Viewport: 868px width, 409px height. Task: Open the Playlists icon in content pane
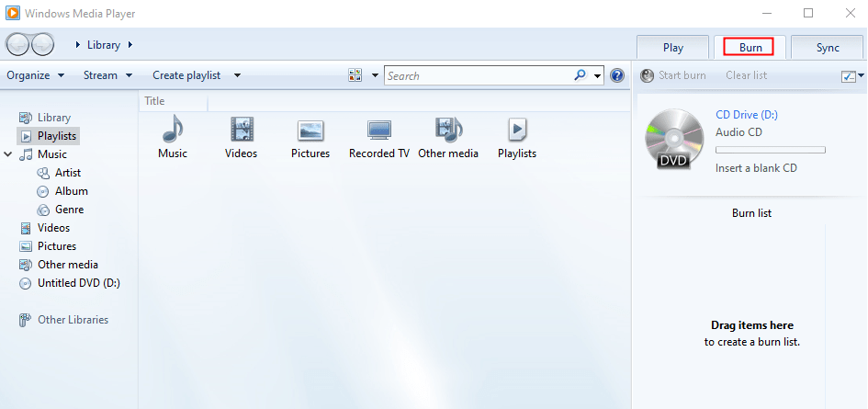517,131
